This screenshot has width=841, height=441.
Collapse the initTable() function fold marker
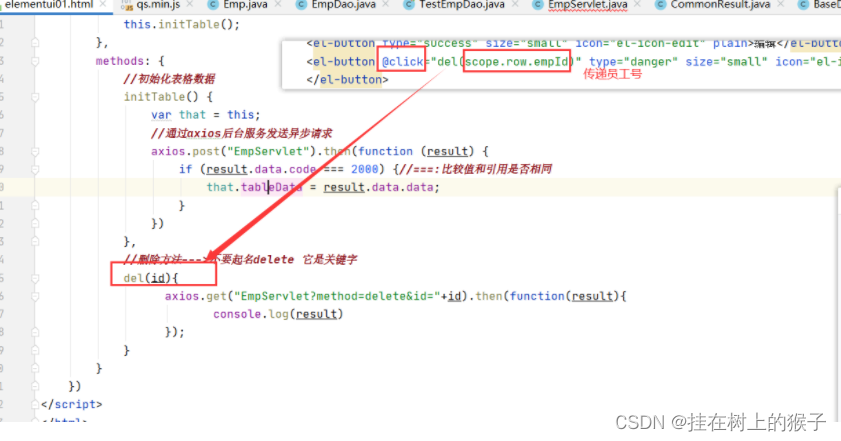point(35,97)
